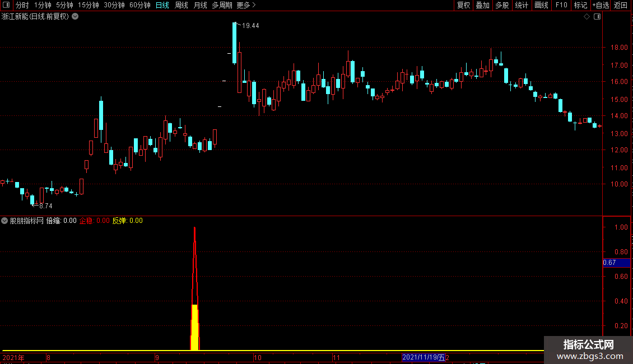Click month 10 on the time axis
This screenshot has height=364, width=633.
coord(258,358)
